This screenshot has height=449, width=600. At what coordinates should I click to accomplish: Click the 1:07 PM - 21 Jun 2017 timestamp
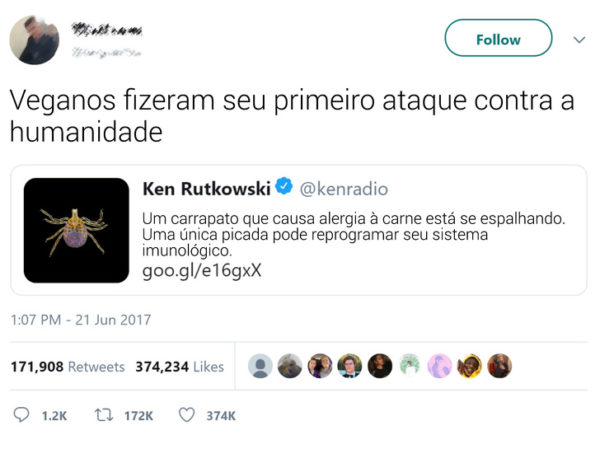pyautogui.click(x=81, y=320)
